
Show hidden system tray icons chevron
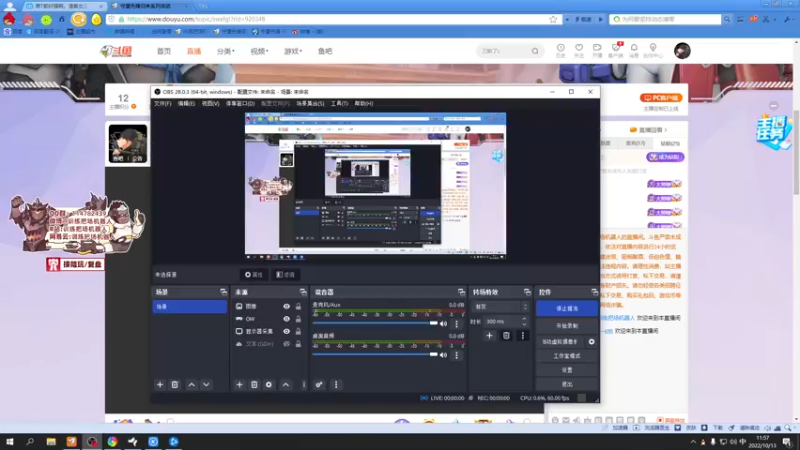coord(693,442)
